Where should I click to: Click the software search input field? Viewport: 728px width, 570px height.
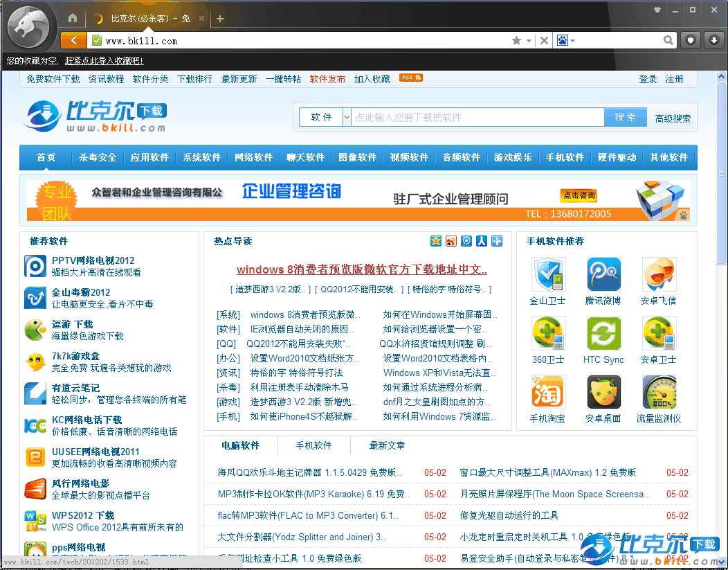tap(477, 118)
